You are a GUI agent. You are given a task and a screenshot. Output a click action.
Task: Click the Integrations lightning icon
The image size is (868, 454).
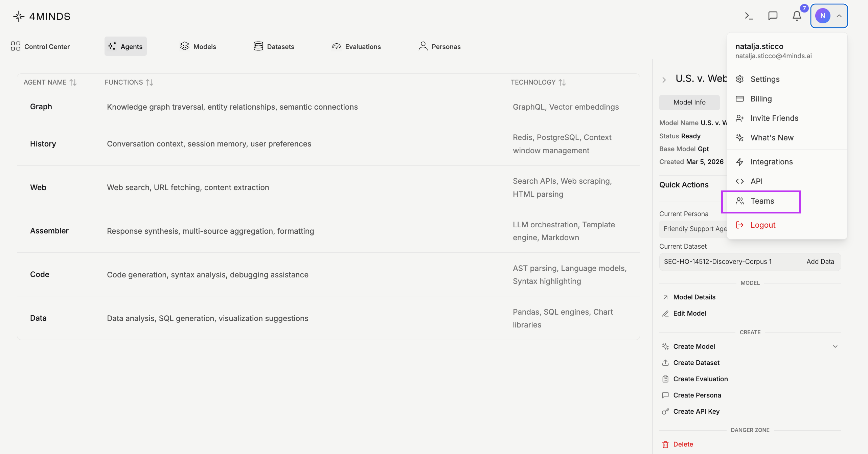pyautogui.click(x=740, y=162)
